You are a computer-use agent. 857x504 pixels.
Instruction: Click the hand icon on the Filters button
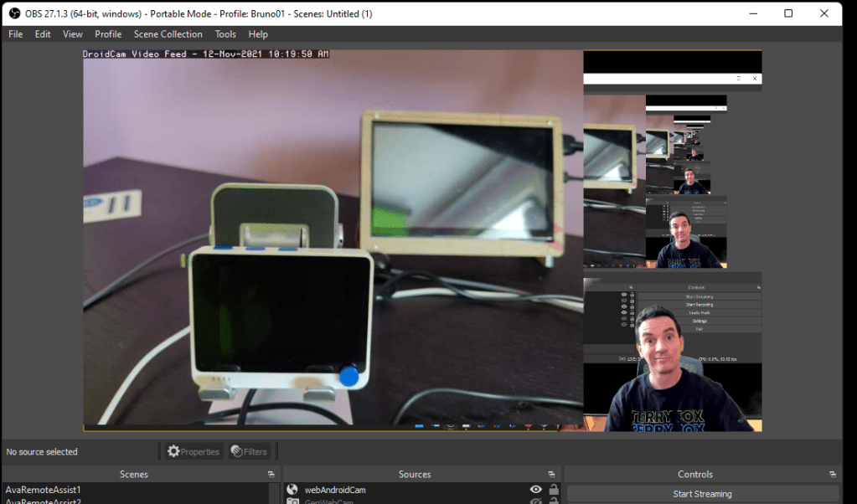pyautogui.click(x=235, y=451)
